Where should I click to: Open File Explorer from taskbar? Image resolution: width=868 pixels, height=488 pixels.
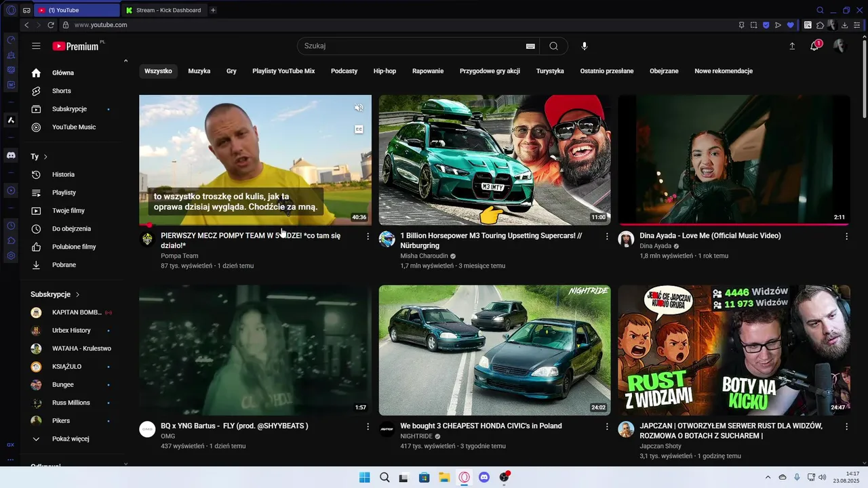[444, 477]
